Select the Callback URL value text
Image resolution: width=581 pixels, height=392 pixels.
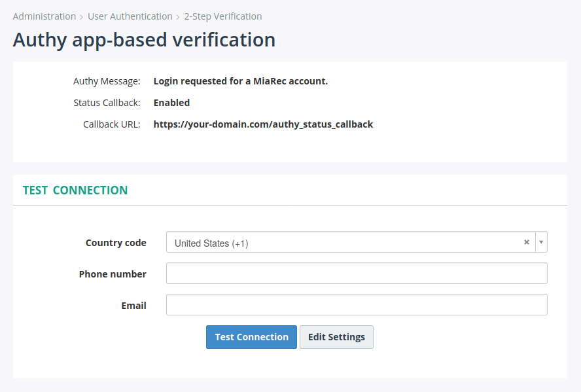click(x=263, y=124)
